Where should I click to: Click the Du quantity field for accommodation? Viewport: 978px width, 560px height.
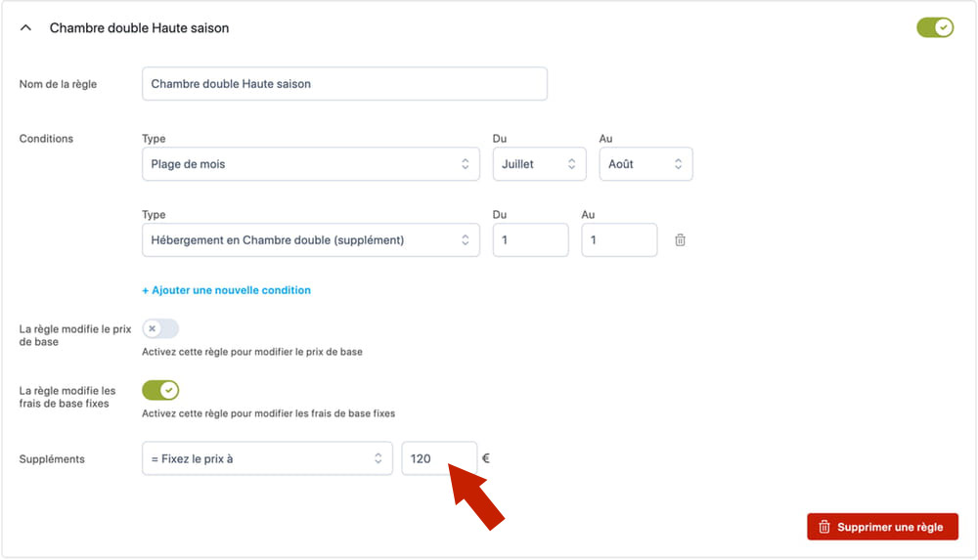click(530, 240)
